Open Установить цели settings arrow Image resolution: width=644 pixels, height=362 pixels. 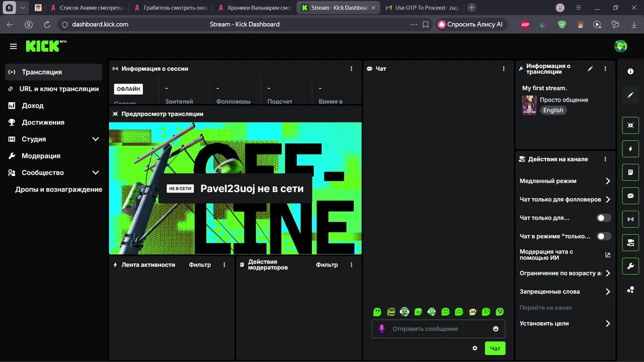[608, 324]
